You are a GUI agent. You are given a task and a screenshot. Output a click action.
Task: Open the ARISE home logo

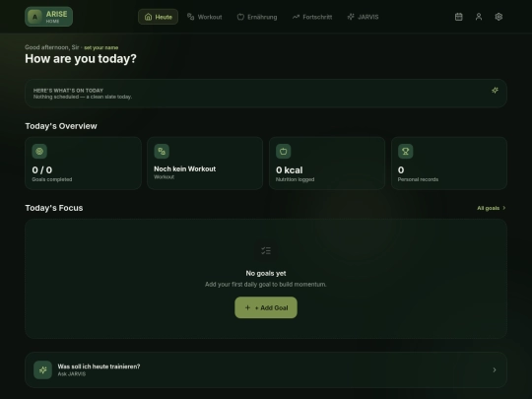[x=48, y=17]
